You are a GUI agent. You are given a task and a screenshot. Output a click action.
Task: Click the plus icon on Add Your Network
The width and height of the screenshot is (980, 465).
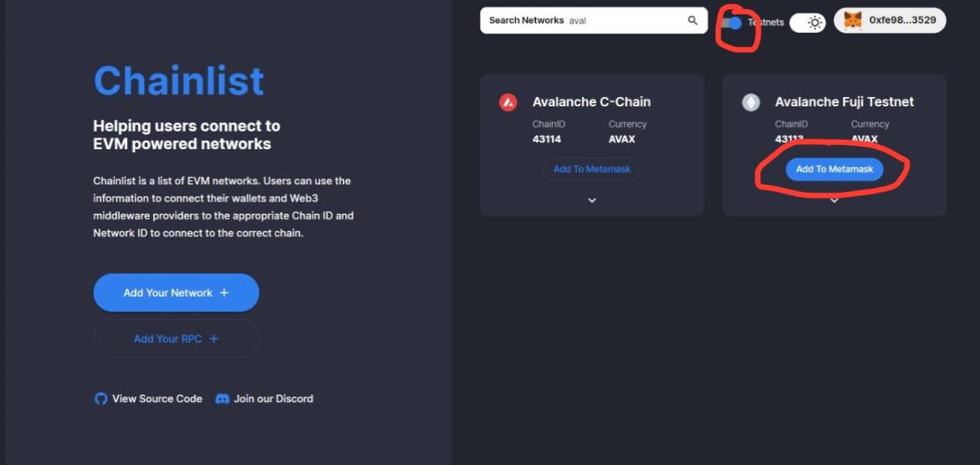224,292
